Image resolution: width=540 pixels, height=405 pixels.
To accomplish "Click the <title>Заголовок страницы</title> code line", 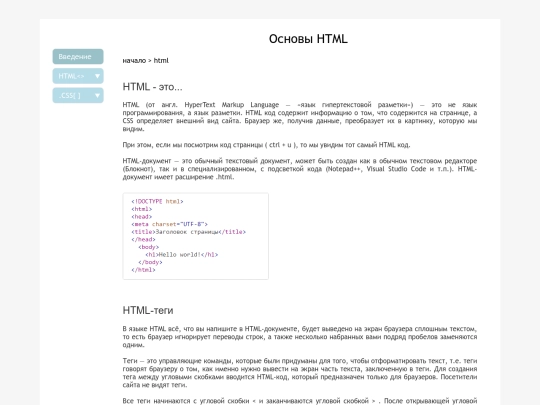I will tap(188, 232).
